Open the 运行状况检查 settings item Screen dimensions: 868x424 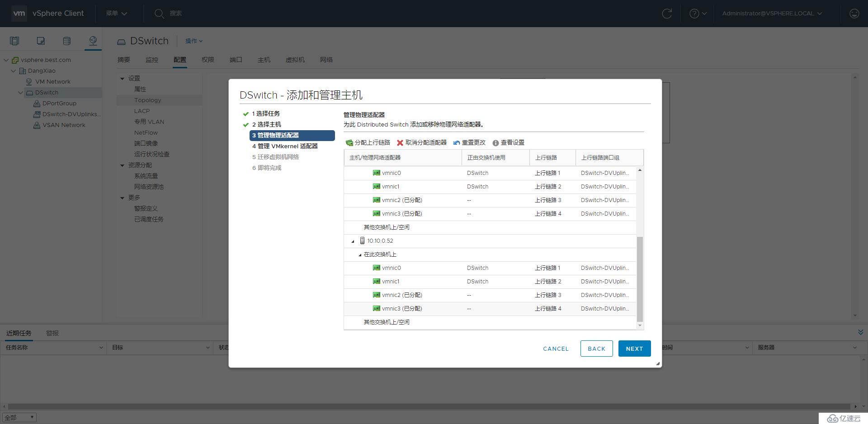point(152,155)
